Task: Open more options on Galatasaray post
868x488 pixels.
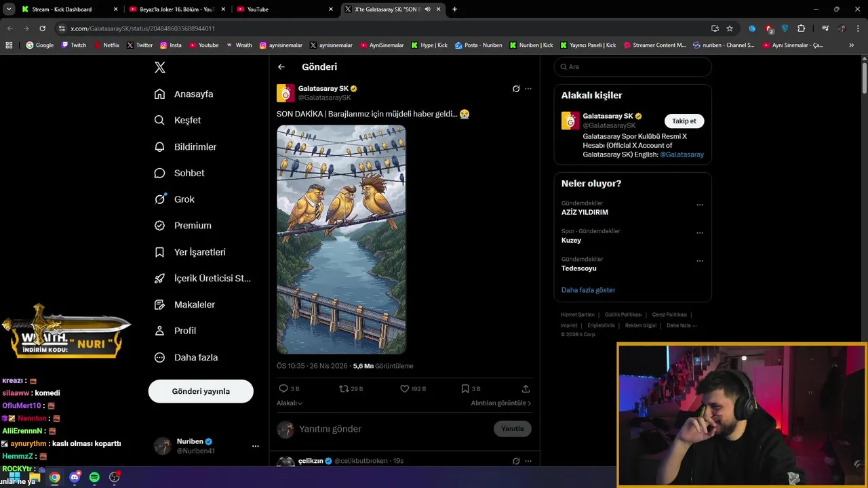Action: click(528, 89)
